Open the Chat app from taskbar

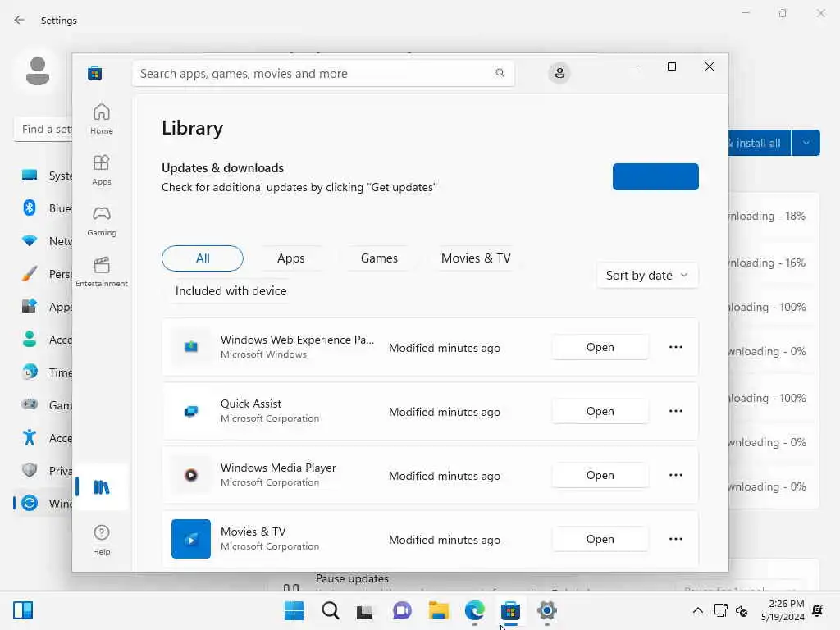coord(402,610)
